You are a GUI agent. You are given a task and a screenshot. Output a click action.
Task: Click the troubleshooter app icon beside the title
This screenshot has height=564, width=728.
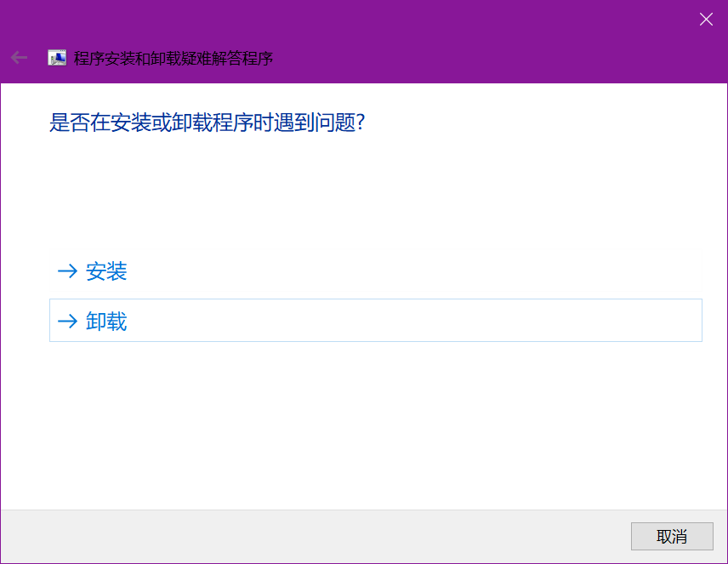[x=57, y=58]
